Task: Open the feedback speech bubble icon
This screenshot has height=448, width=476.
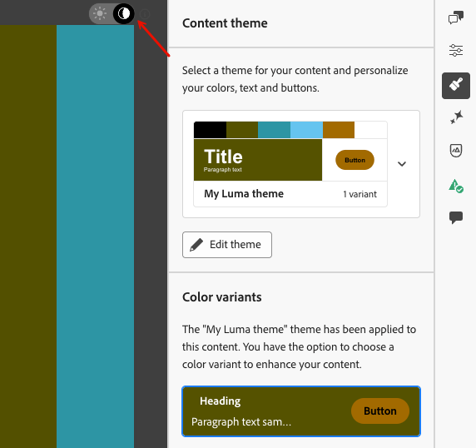Action: tap(456, 217)
